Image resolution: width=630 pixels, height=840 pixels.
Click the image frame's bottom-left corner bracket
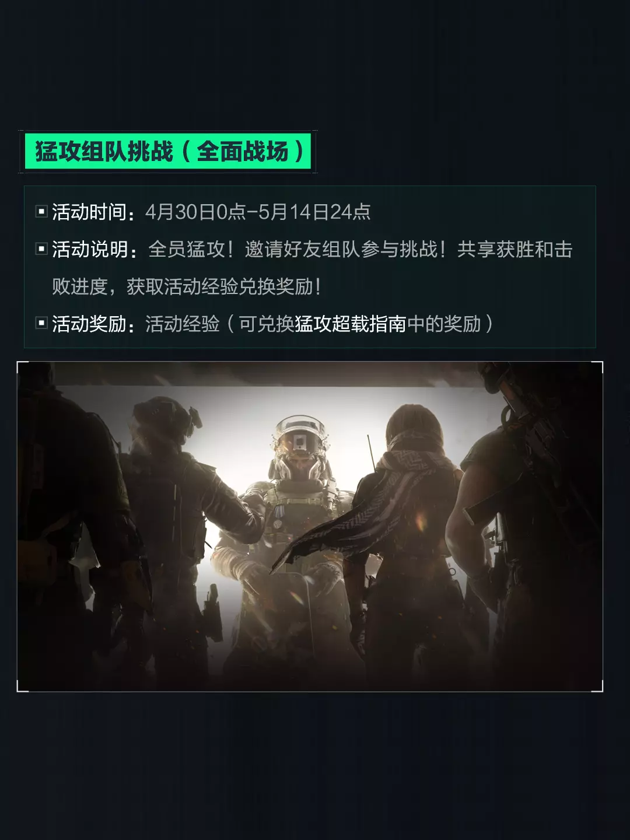coord(22,687)
